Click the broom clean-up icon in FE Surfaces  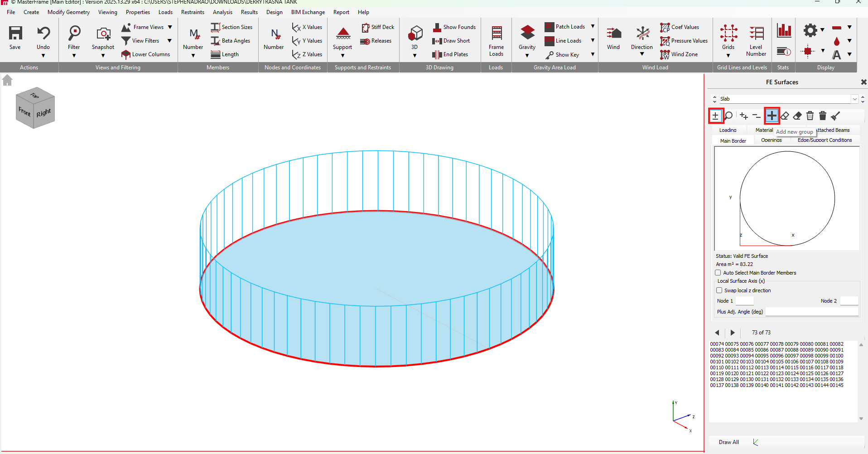(836, 116)
